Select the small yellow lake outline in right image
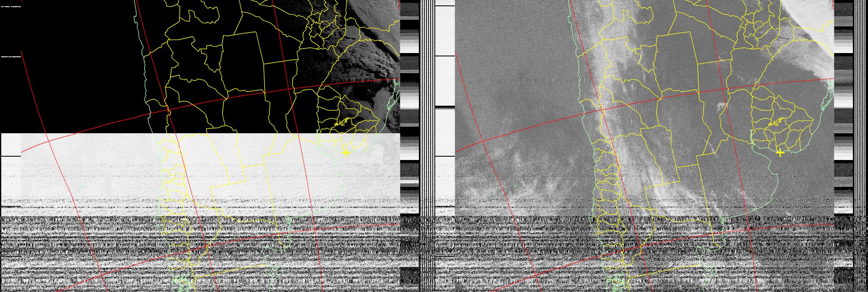The width and height of the screenshot is (868, 292). [x=776, y=122]
